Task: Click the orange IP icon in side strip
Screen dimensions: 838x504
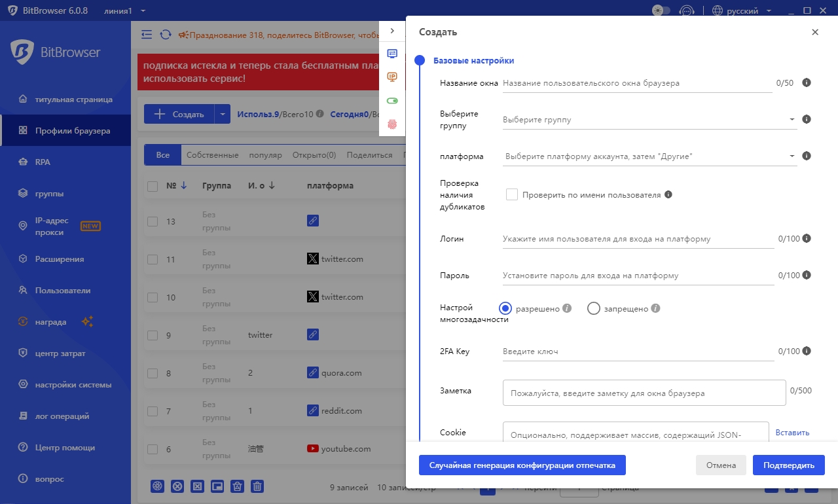Action: pos(392,77)
